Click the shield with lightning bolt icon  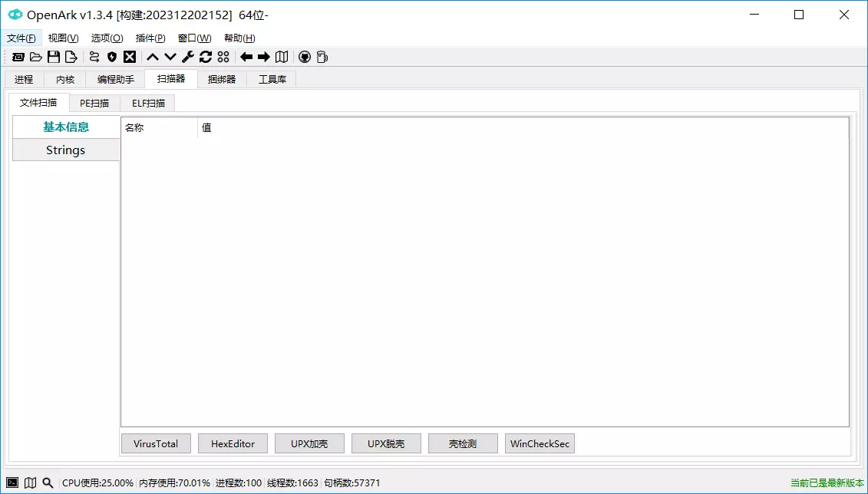tap(112, 57)
